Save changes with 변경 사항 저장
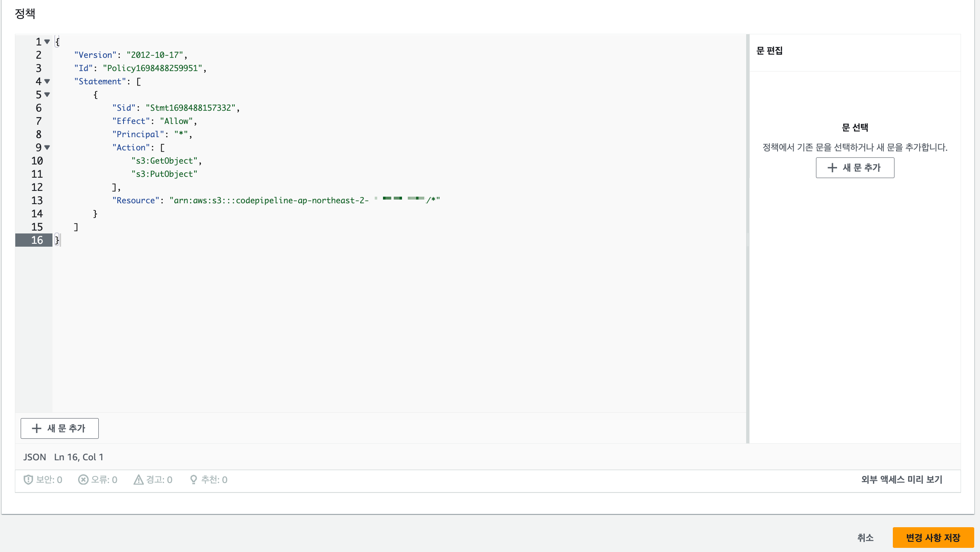The width and height of the screenshot is (980, 552). click(933, 538)
